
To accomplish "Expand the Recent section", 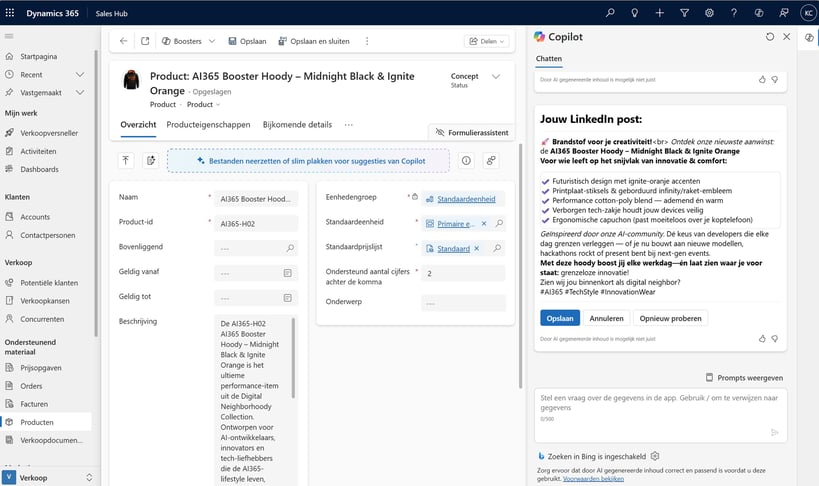I will 80,75.
